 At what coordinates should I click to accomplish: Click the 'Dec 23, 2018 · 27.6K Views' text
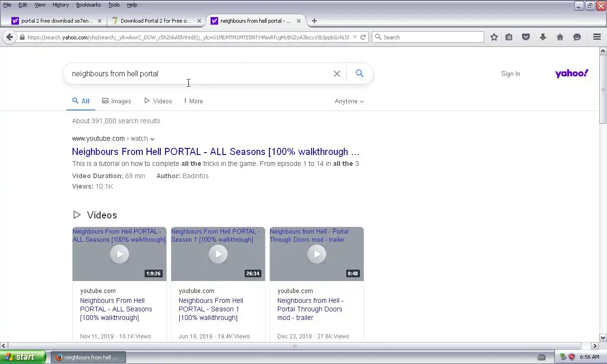point(313,337)
